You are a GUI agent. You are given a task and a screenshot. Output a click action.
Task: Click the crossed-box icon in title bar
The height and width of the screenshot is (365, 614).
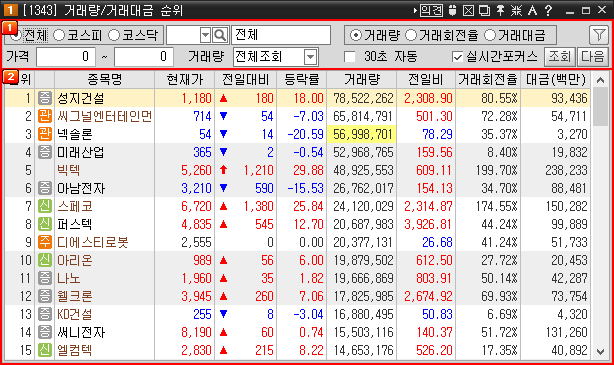pos(468,10)
